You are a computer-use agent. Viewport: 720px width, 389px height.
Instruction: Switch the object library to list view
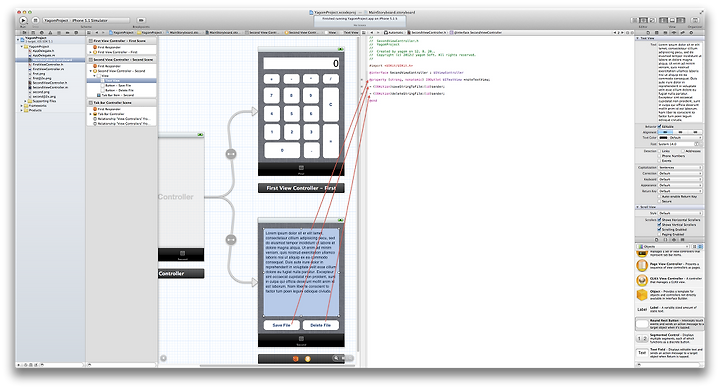point(700,247)
